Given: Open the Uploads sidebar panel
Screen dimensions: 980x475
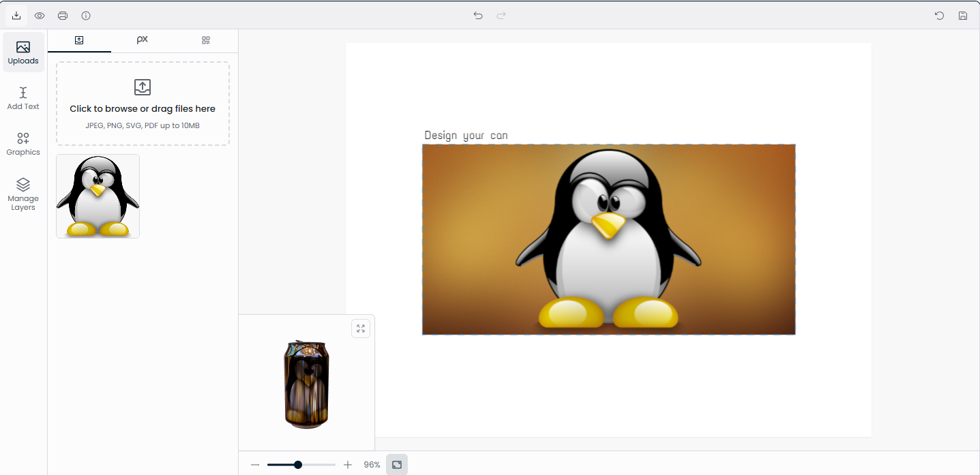Looking at the screenshot, I should click(23, 52).
